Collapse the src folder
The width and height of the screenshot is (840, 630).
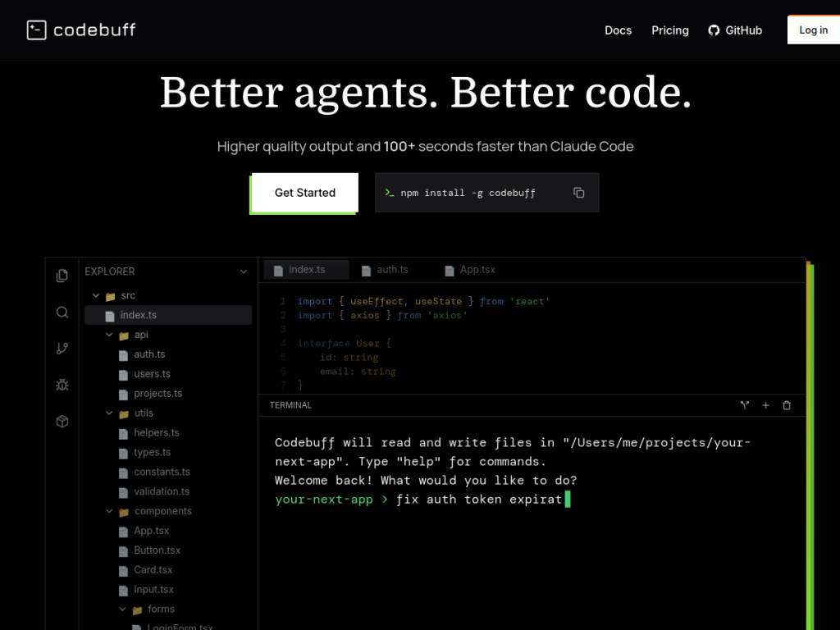click(96, 295)
